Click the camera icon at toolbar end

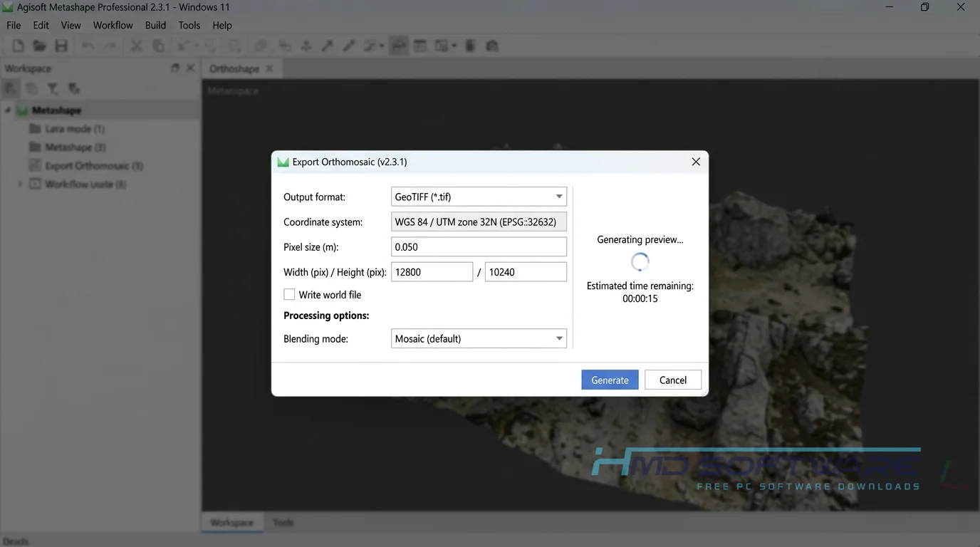tap(491, 46)
